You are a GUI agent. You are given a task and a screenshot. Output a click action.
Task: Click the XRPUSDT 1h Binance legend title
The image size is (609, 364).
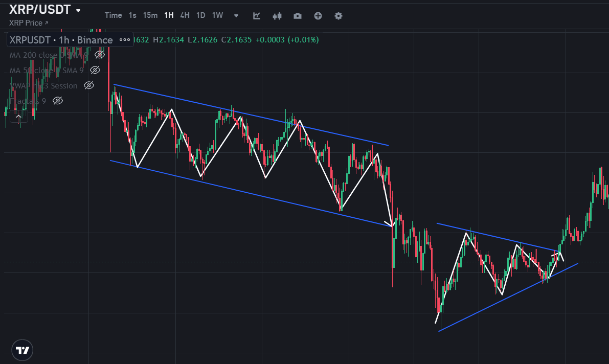61,40
